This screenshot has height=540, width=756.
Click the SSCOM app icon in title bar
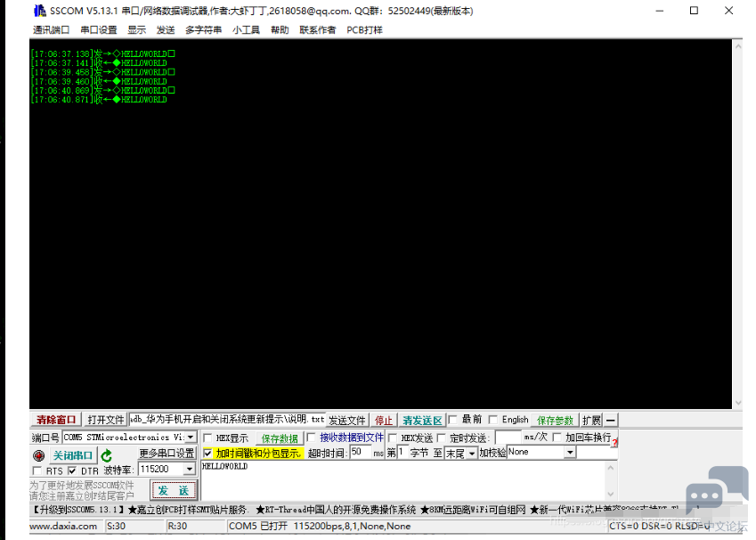click(x=40, y=11)
